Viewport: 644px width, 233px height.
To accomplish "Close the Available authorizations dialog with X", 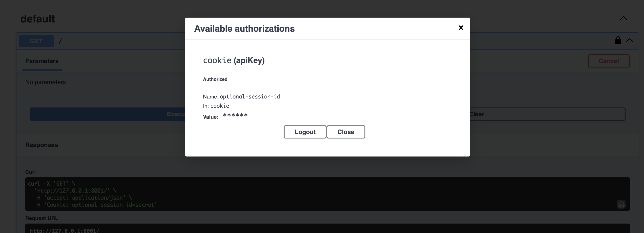I will [x=461, y=28].
